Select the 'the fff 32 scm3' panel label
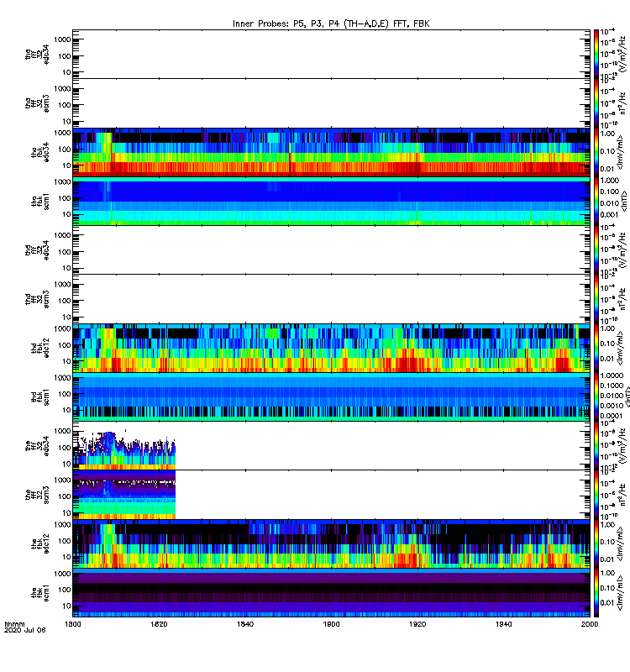 [x=37, y=495]
